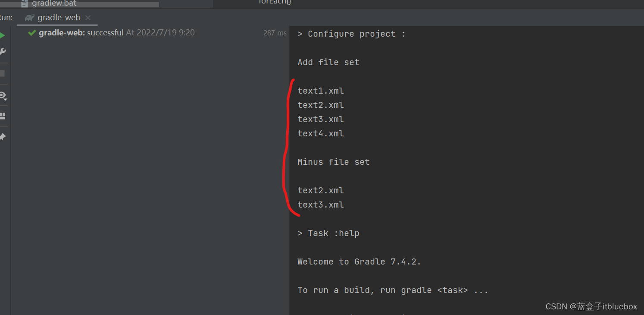Click text3.xml under Minus file set

[321, 205]
